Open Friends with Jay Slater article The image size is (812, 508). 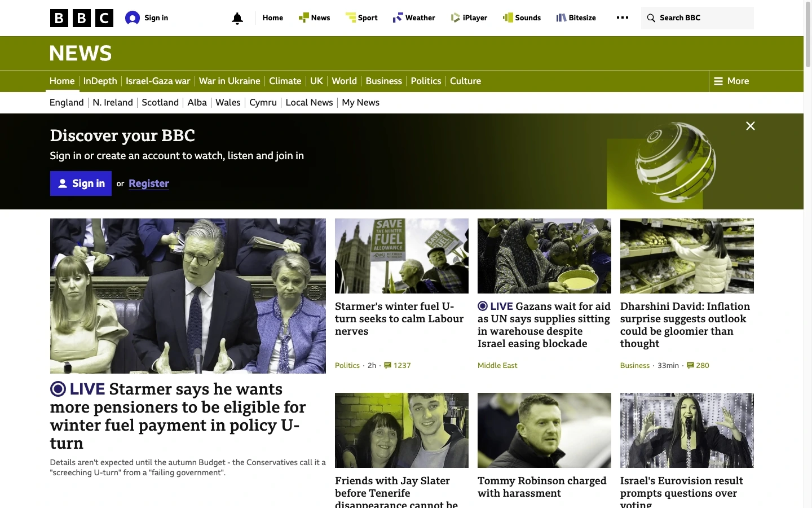396,491
